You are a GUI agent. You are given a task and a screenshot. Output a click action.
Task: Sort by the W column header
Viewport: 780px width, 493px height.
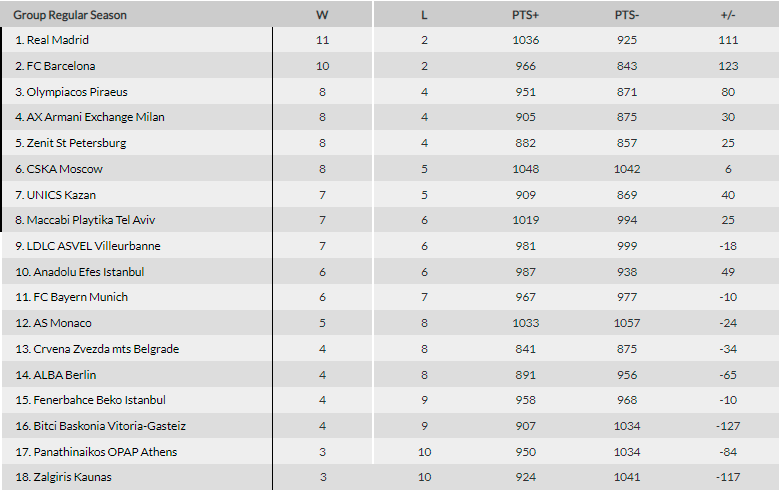(322, 15)
